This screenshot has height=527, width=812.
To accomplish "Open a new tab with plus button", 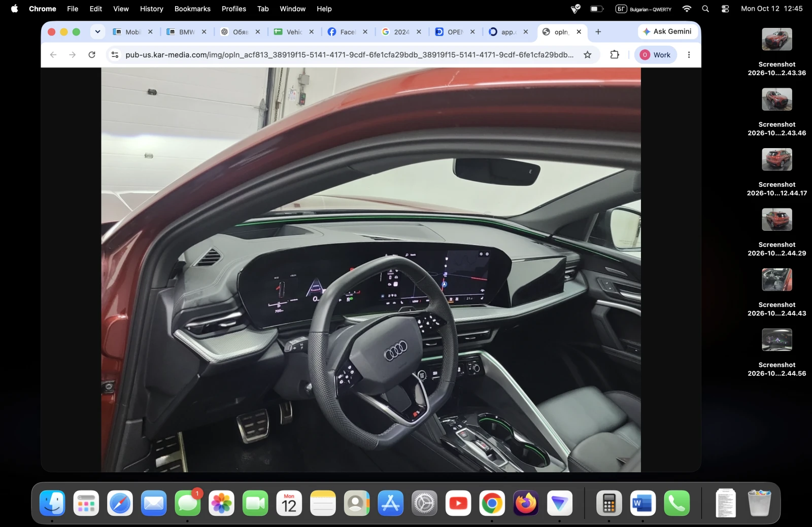I will (598, 32).
